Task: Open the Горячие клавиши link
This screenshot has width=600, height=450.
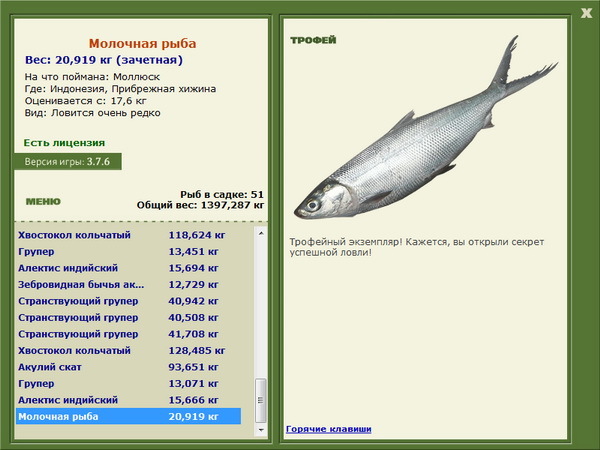Action: [x=329, y=429]
